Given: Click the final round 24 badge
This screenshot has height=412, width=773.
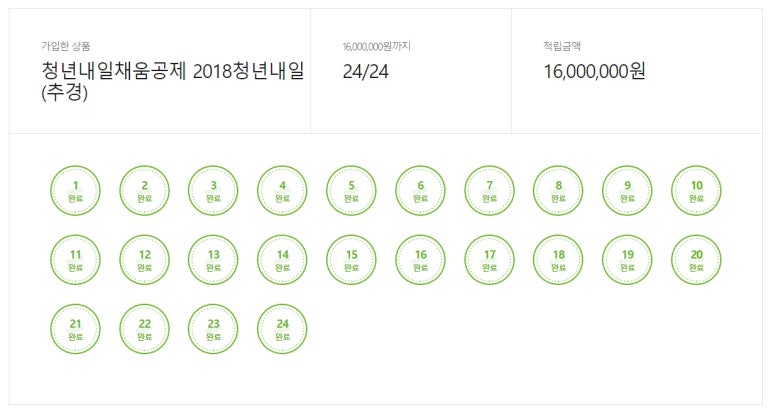Looking at the screenshot, I should [x=283, y=329].
